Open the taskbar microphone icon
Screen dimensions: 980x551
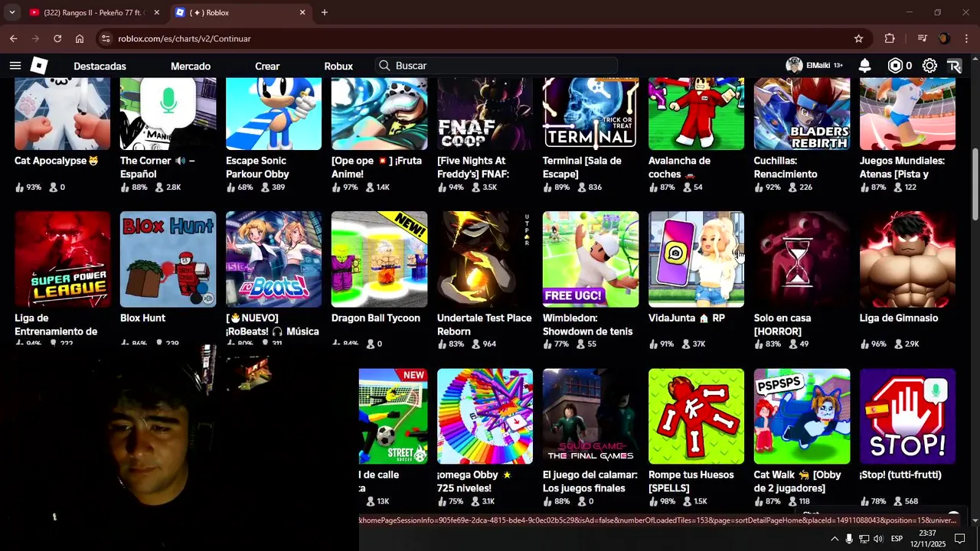click(849, 539)
